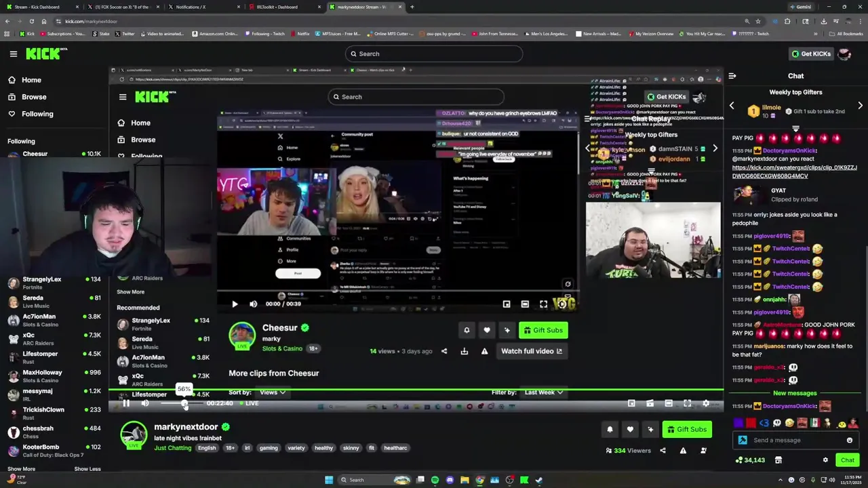Open chat settings gear icon
The width and height of the screenshot is (868, 488).
[825, 460]
